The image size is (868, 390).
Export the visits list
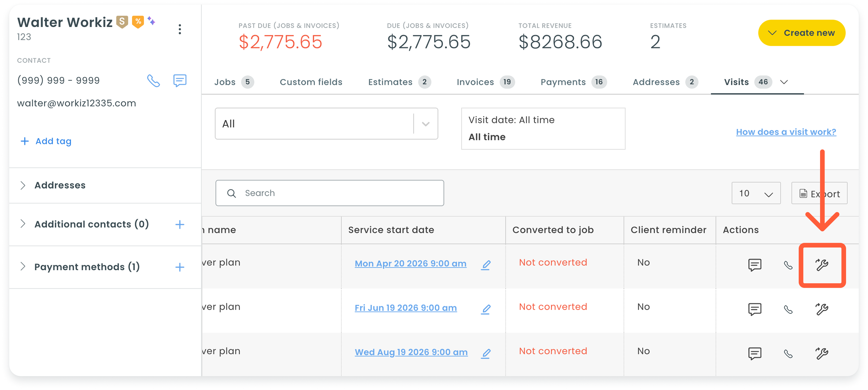coord(819,193)
